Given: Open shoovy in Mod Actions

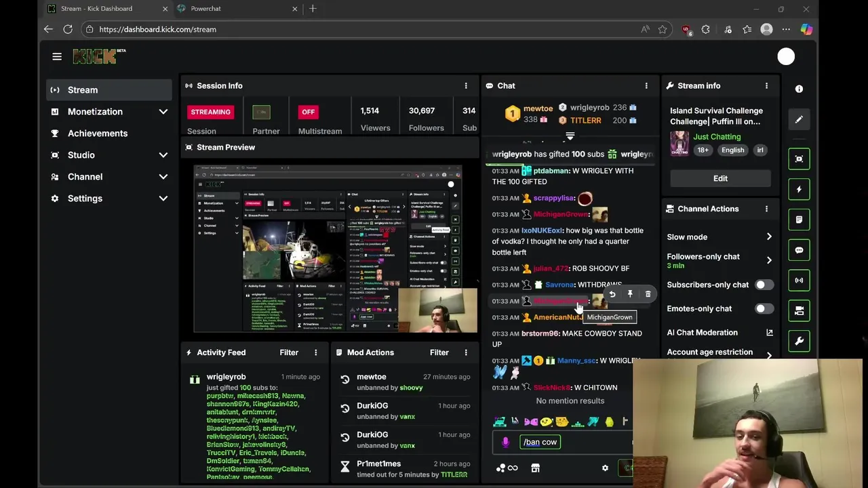Looking at the screenshot, I should click(x=411, y=388).
